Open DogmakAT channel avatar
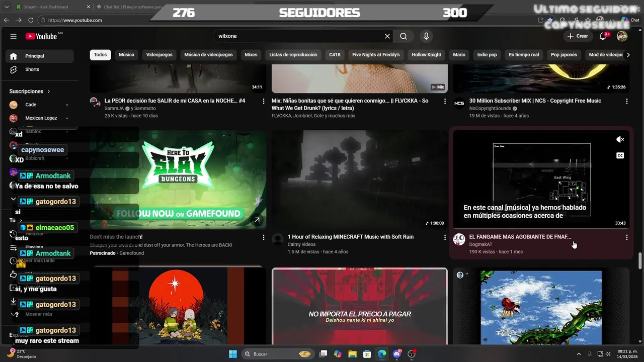This screenshot has height=362, width=644. pyautogui.click(x=459, y=239)
